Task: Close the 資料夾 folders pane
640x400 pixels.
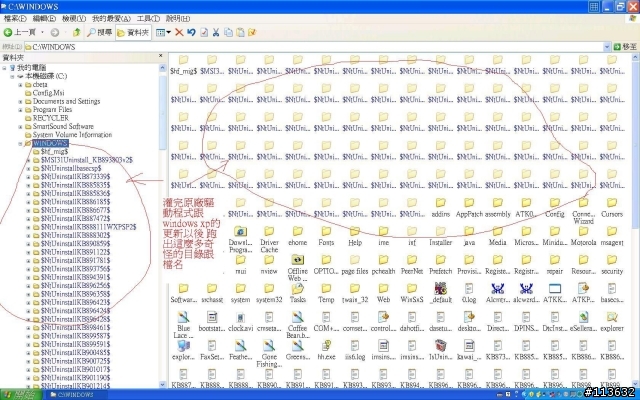Action: (x=160, y=56)
